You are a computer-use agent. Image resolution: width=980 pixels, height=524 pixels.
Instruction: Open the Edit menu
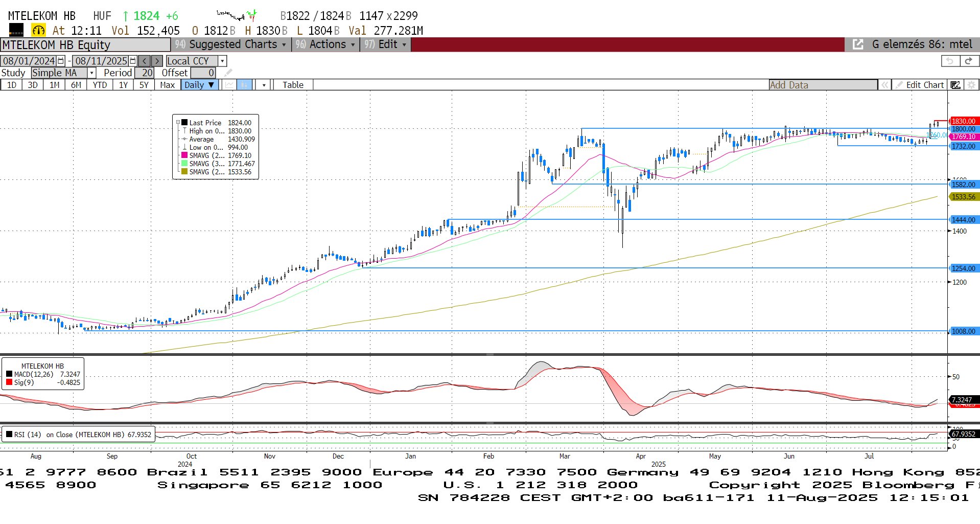pyautogui.click(x=386, y=44)
